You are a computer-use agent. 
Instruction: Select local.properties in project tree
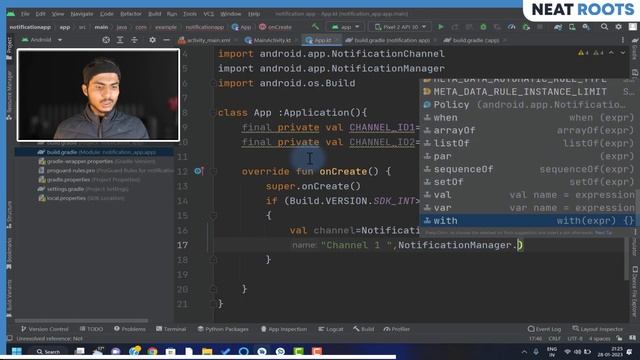click(x=82, y=198)
